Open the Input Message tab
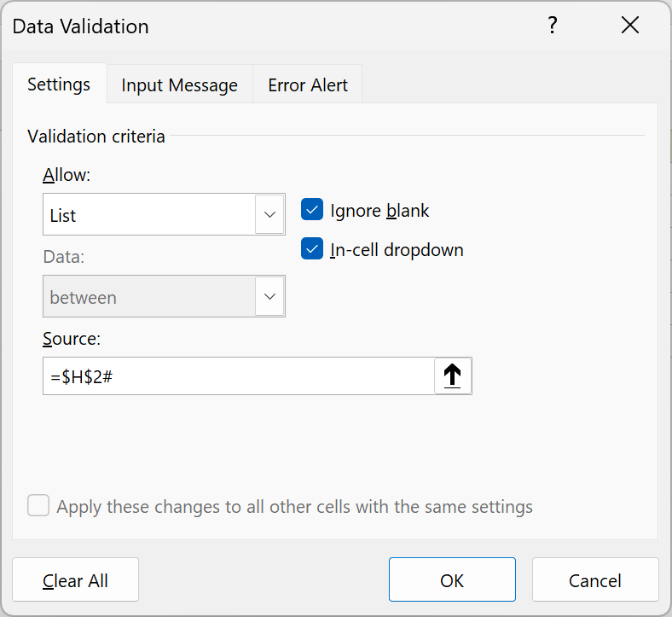672x617 pixels. 180,84
